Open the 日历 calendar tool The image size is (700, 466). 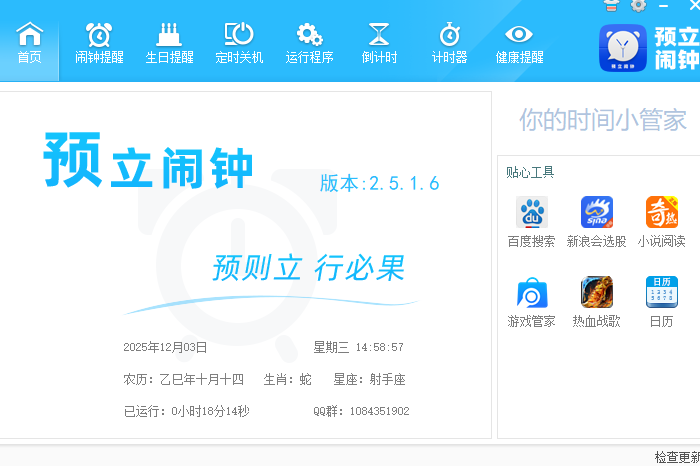661,302
